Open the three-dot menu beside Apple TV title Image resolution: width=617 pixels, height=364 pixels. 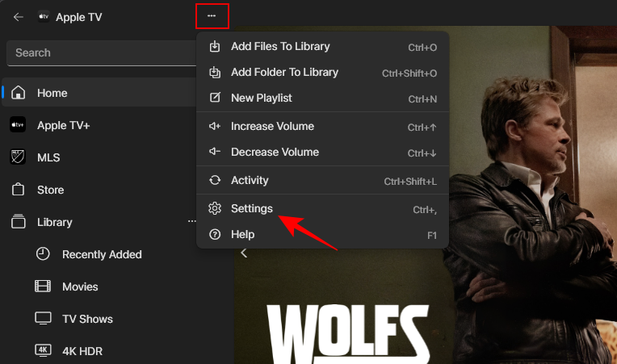pyautogui.click(x=212, y=15)
